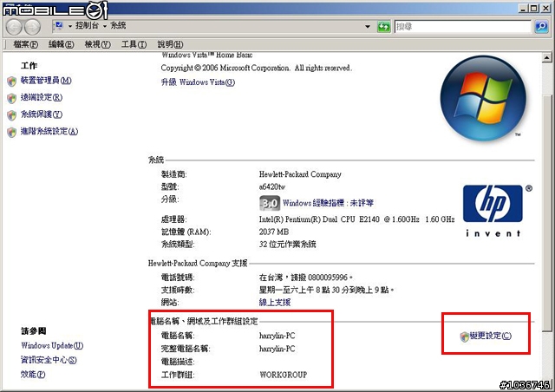Click the full computer name value beside 完整電腦名稱
The image size is (555, 392).
277,349
